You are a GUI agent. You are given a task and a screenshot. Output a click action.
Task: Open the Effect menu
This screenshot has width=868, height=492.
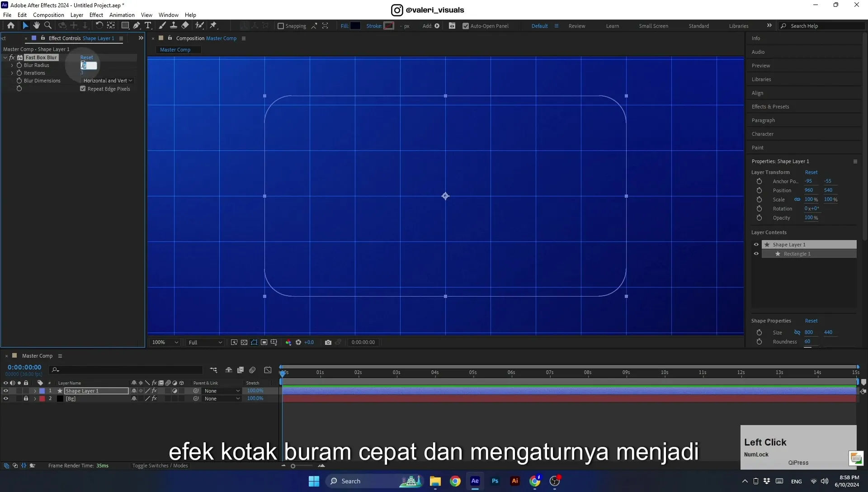(96, 15)
